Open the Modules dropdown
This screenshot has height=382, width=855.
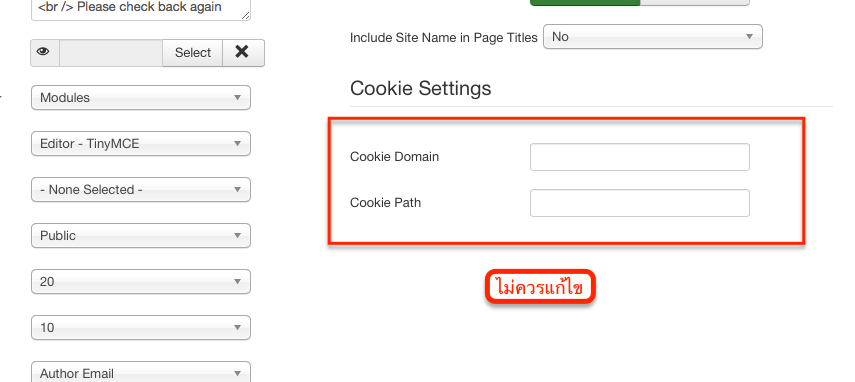[x=141, y=98]
